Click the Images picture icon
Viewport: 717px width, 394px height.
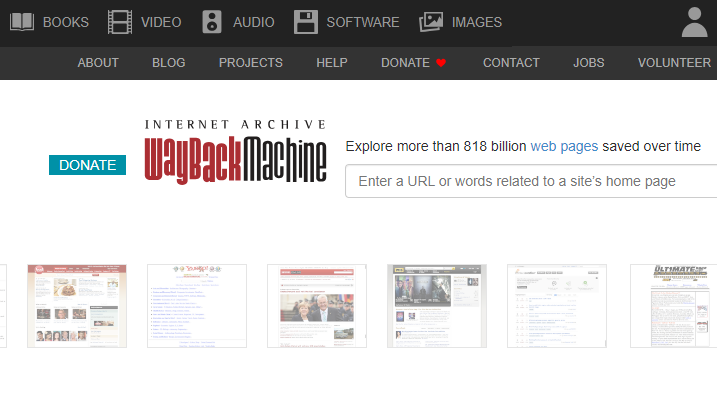click(x=431, y=22)
